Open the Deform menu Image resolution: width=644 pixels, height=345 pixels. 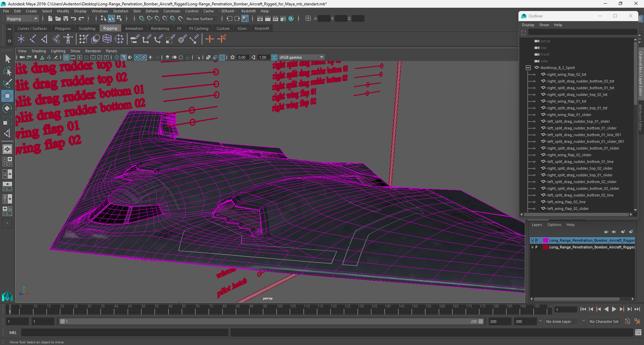click(152, 11)
